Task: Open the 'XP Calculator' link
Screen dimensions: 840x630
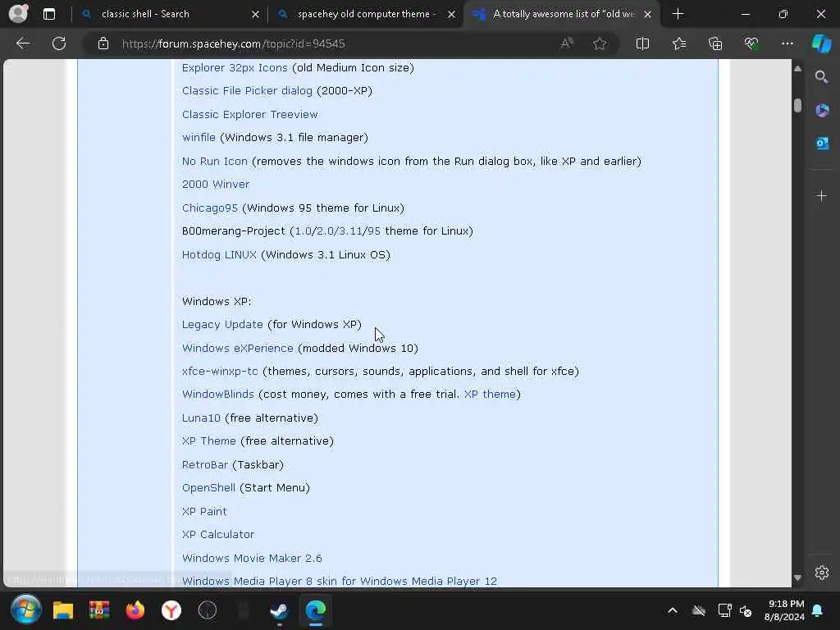Action: 218,535
